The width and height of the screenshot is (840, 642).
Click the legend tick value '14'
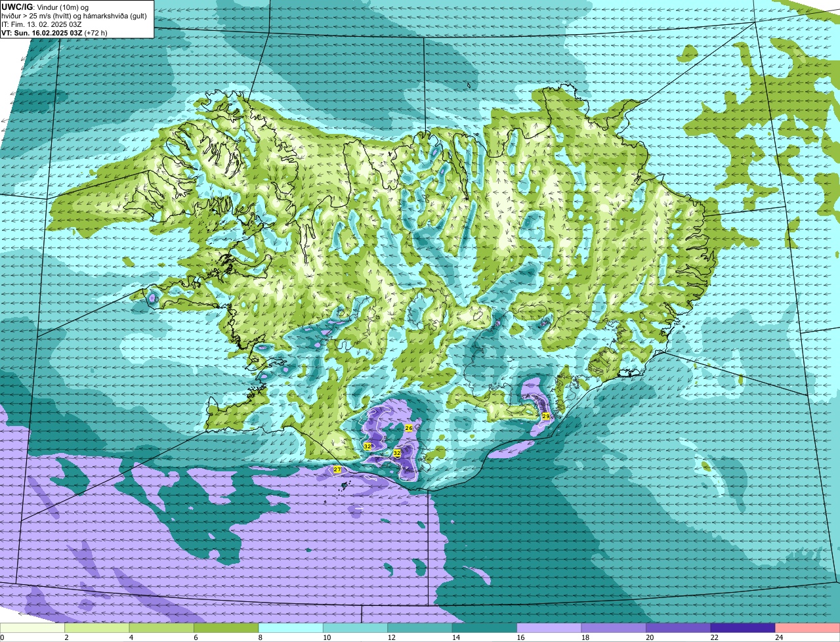[455, 637]
